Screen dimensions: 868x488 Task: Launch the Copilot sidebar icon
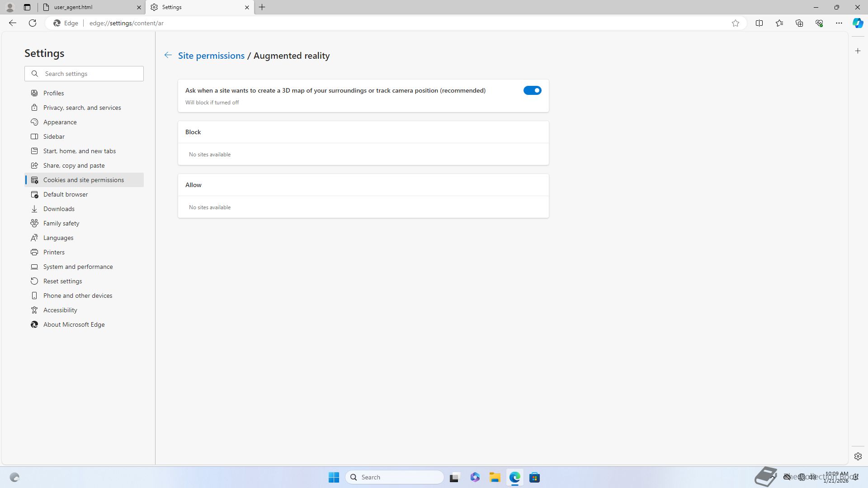[x=858, y=23]
